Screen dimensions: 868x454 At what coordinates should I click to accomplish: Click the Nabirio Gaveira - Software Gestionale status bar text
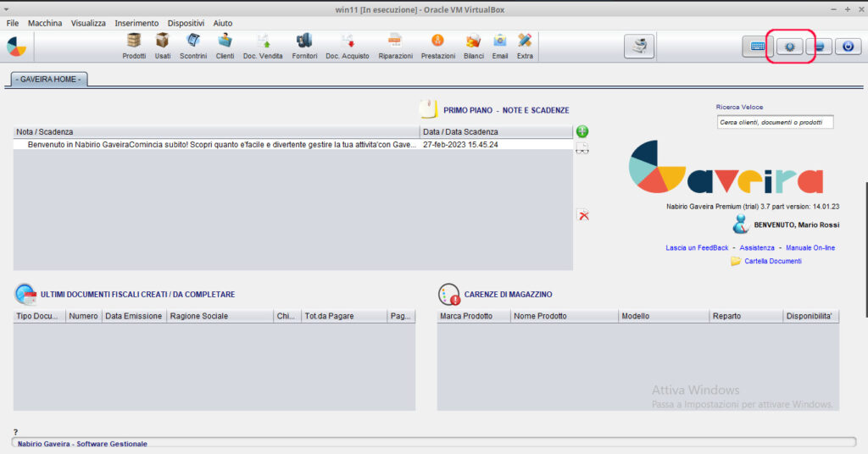(82, 444)
